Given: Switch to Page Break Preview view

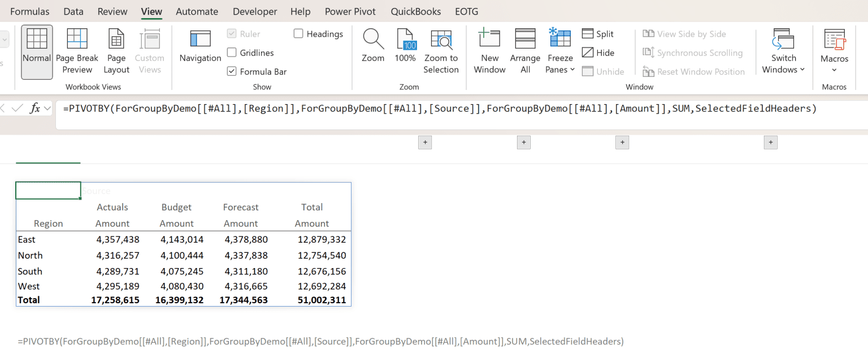Looking at the screenshot, I should pyautogui.click(x=77, y=50).
